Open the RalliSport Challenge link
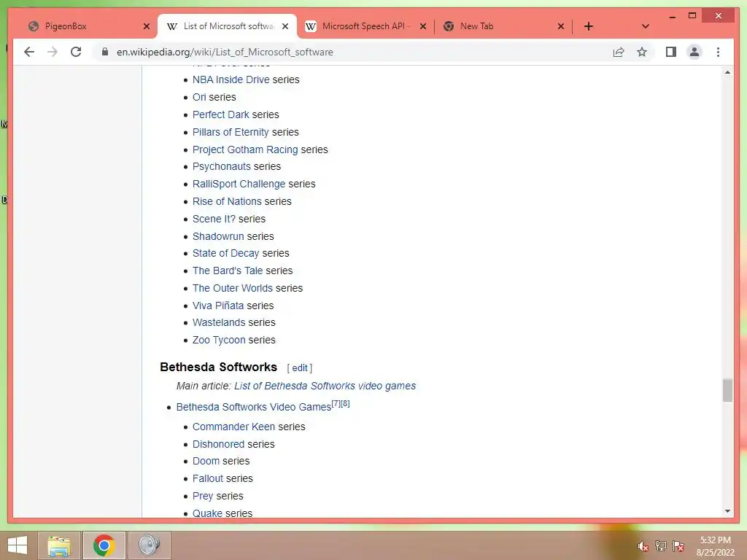747x560 pixels. [x=239, y=184]
